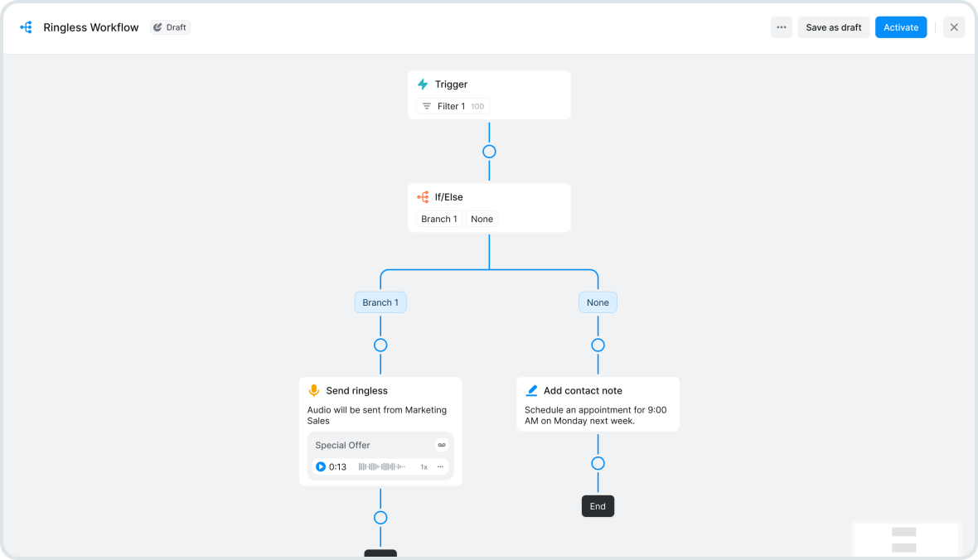This screenshot has height=560, width=978.
Task: Click the filter lines icon in Trigger
Action: tap(427, 106)
